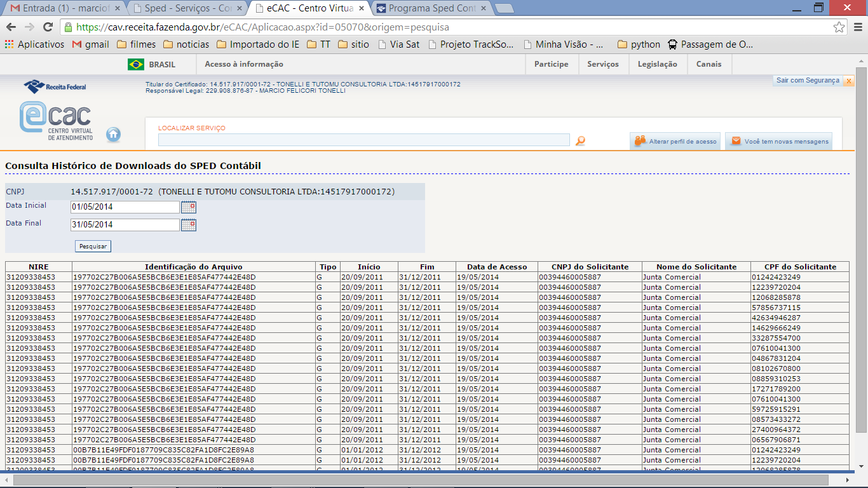Image resolution: width=868 pixels, height=488 pixels.
Task: Open the python bookmark folder
Action: [x=639, y=44]
